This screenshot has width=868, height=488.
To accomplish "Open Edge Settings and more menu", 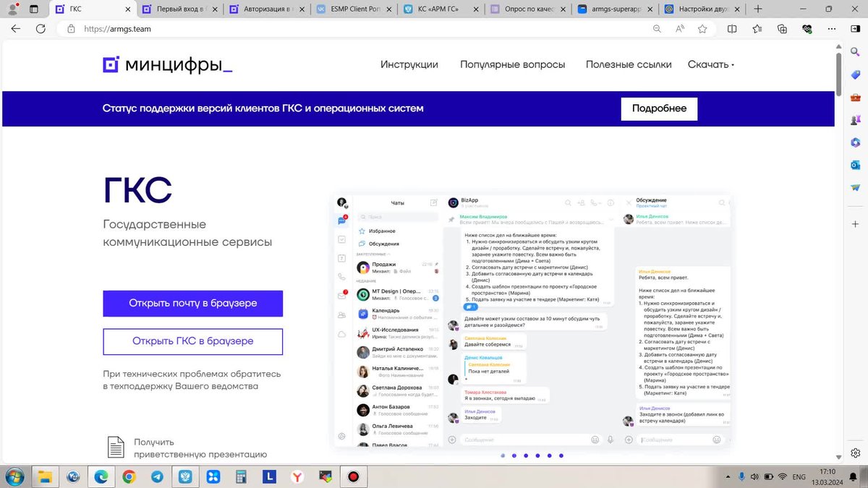I will (830, 29).
